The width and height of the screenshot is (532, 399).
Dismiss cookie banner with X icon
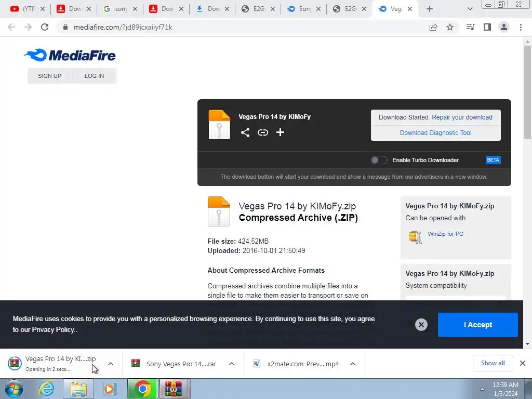(421, 325)
